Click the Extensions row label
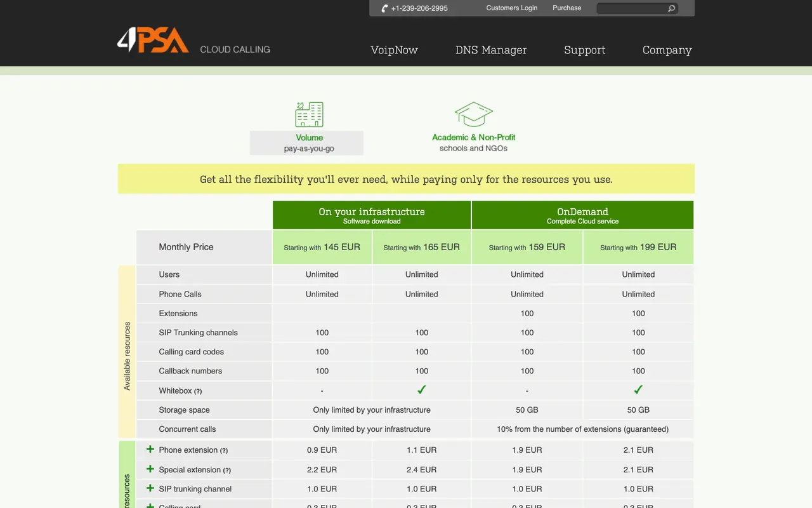812x508 pixels. pyautogui.click(x=178, y=314)
